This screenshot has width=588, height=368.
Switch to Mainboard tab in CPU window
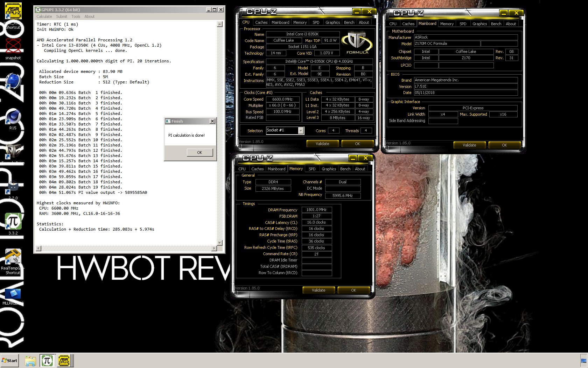point(280,22)
